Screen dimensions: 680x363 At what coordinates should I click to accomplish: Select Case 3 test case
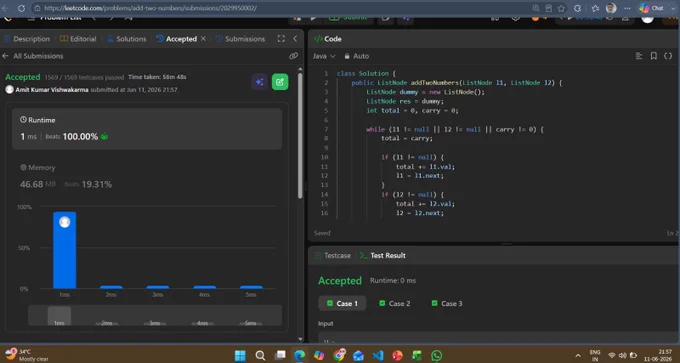(x=447, y=304)
